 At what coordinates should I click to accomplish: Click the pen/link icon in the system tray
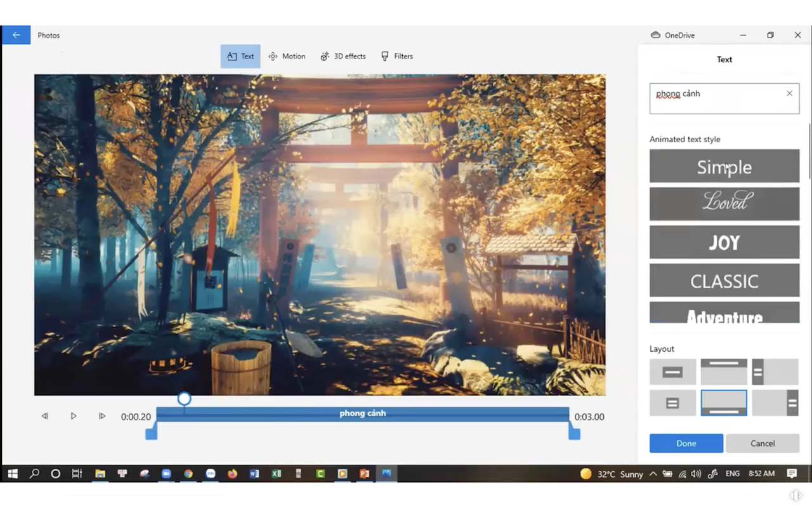click(713, 474)
